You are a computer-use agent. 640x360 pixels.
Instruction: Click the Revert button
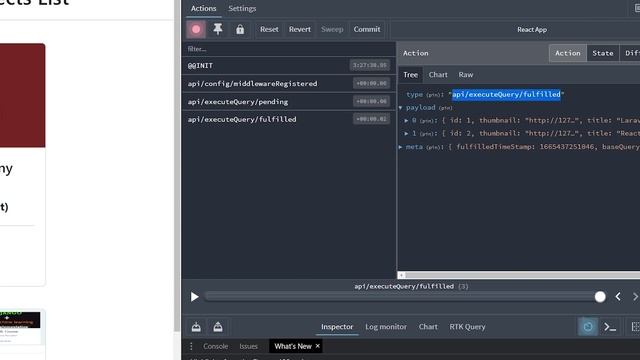coord(300,29)
